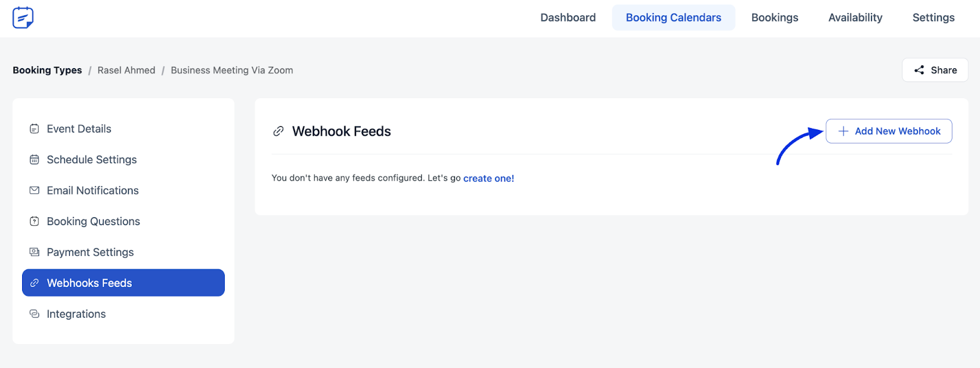Image resolution: width=980 pixels, height=368 pixels.
Task: Click the Event Details calendar icon
Action: coord(34,129)
